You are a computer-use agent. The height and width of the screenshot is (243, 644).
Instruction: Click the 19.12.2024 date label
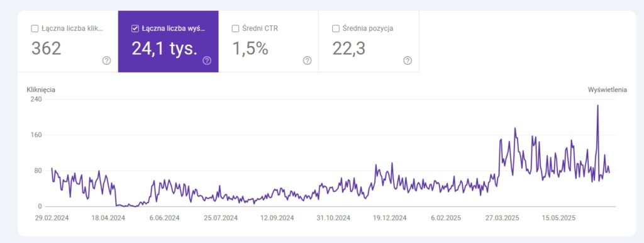(390, 218)
